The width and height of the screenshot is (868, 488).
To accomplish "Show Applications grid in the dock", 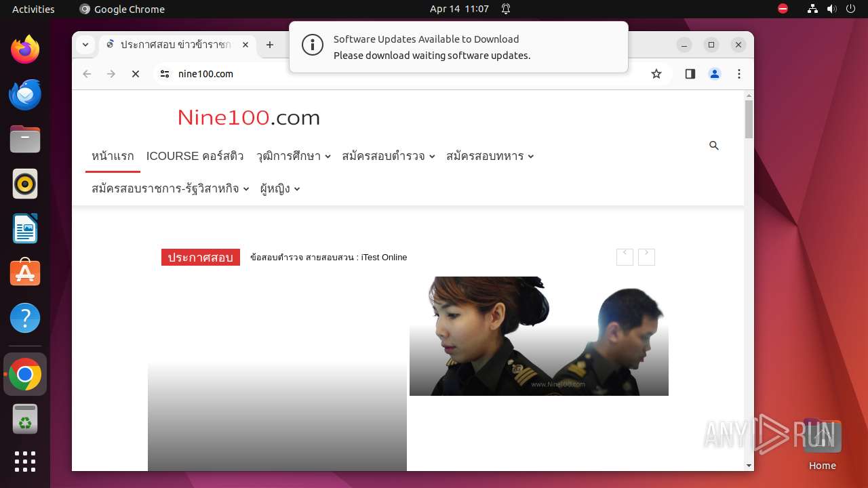I will tap(25, 462).
